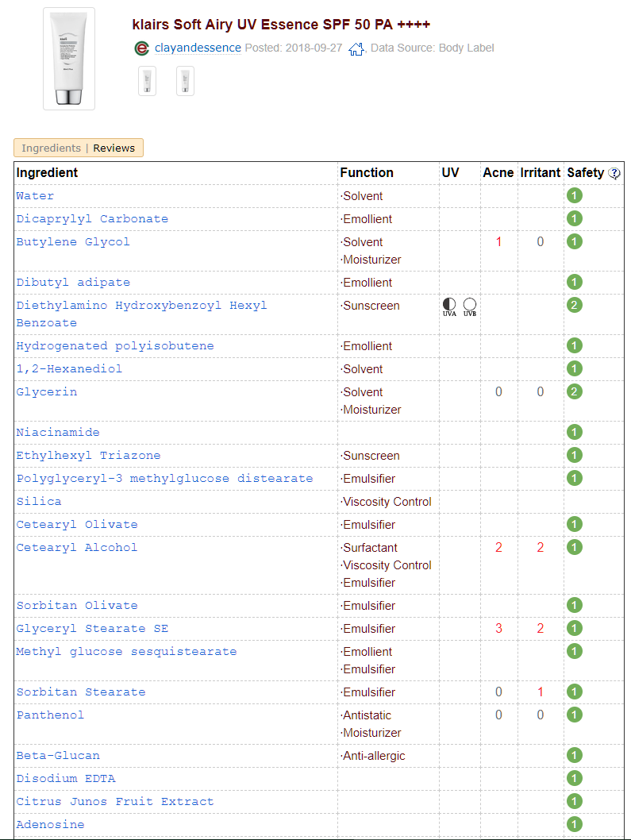Open the Dicaprylyl Carbonate ingredient link
The width and height of the screenshot is (631, 840).
92,219
